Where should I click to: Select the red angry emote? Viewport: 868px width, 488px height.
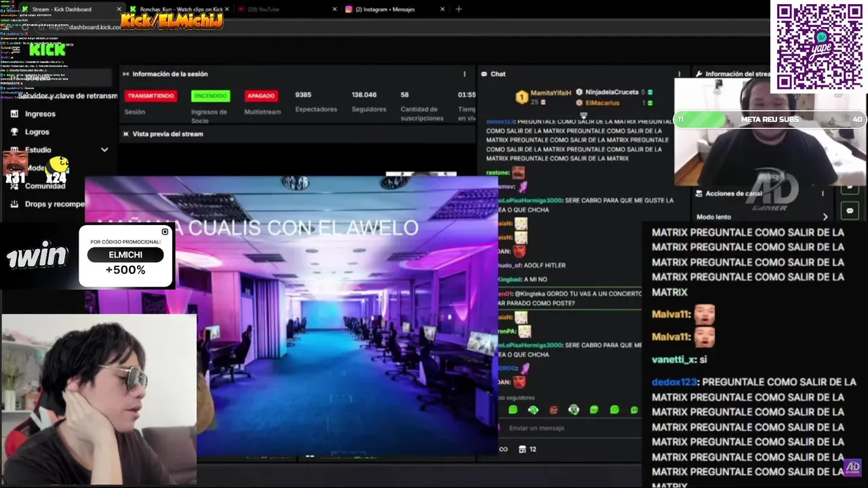coord(553,409)
